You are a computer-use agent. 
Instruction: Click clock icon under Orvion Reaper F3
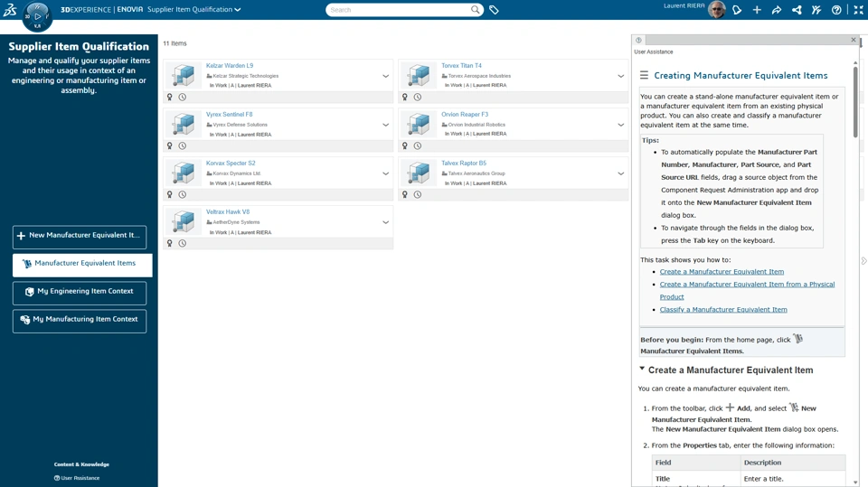(x=418, y=145)
